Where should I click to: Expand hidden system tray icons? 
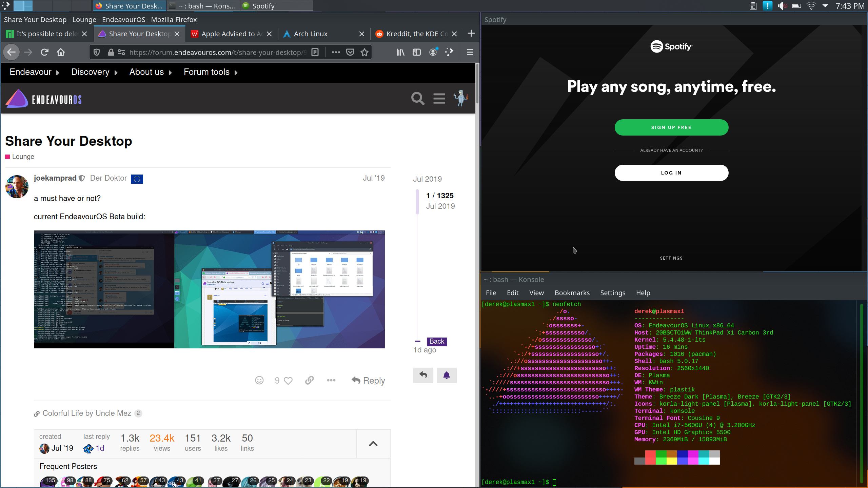[825, 6]
